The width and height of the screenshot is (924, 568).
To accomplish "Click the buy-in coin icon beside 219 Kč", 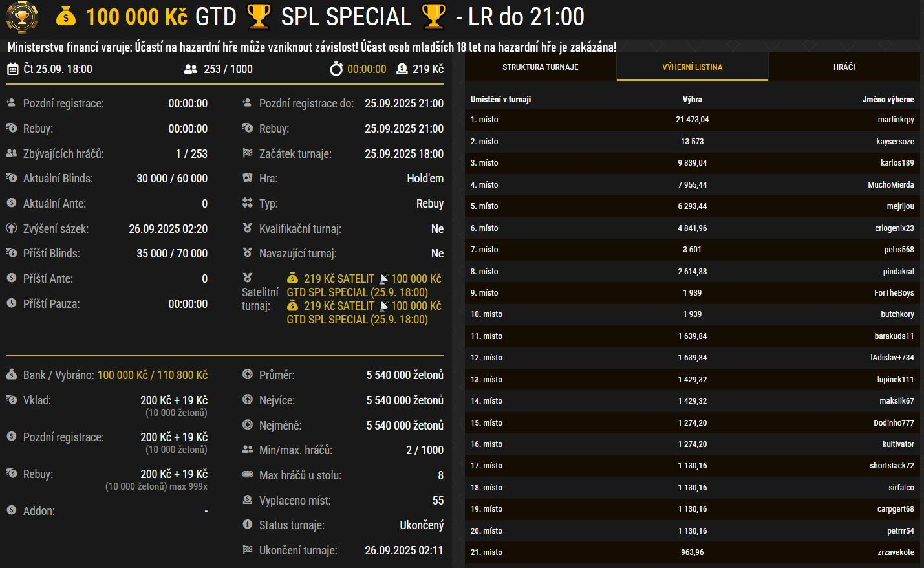I will [x=402, y=69].
